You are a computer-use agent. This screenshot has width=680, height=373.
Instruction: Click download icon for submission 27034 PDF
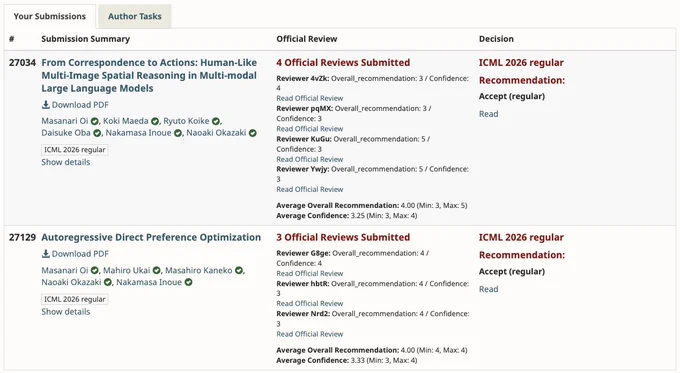tap(46, 105)
